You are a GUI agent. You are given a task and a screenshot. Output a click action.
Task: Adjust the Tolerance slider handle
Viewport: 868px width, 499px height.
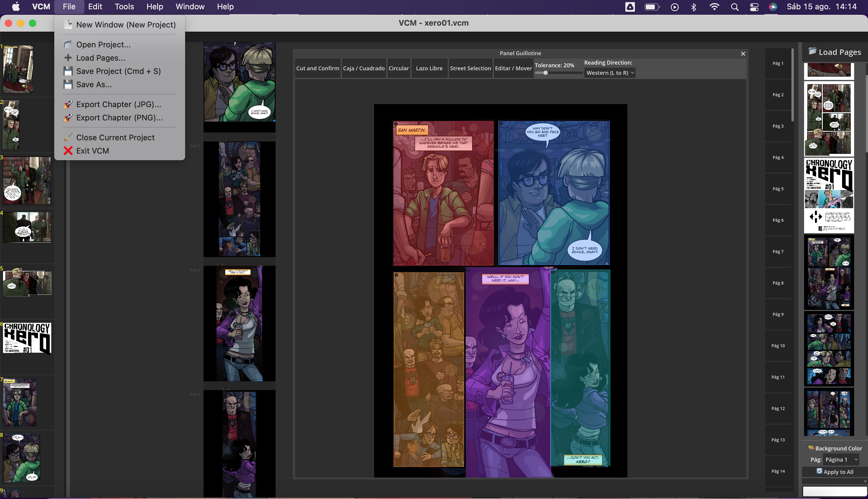coord(545,73)
